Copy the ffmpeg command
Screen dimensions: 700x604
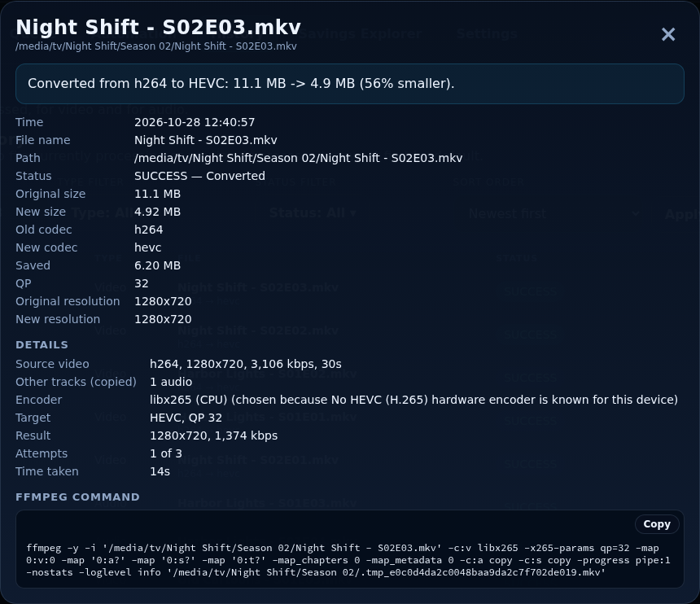click(657, 524)
